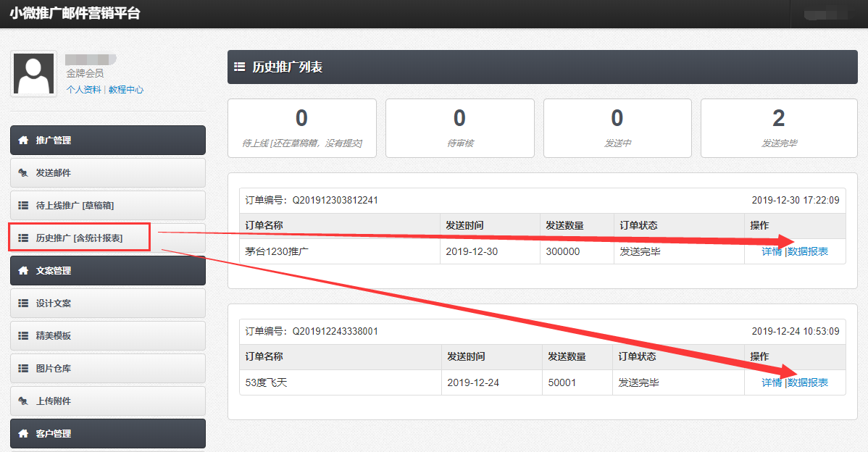Click the 发送完毕 count card
Viewport: 868px width, 452px height.
pyautogui.click(x=779, y=128)
